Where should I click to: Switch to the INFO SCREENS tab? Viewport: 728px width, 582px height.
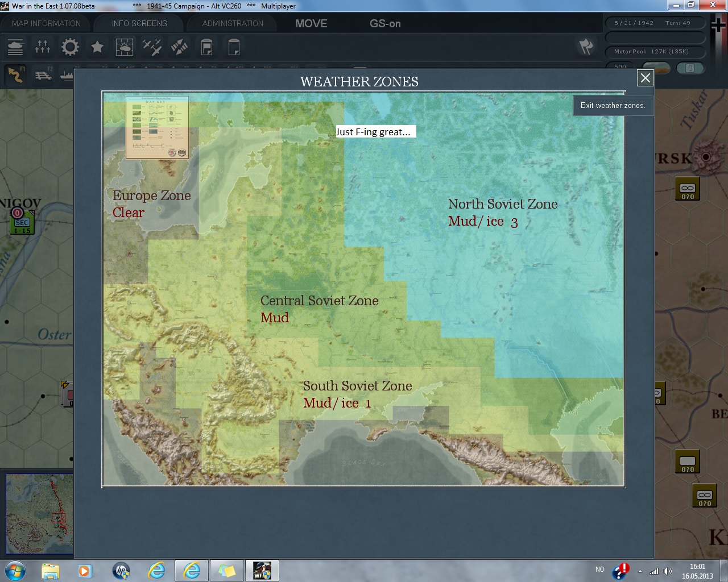[139, 23]
